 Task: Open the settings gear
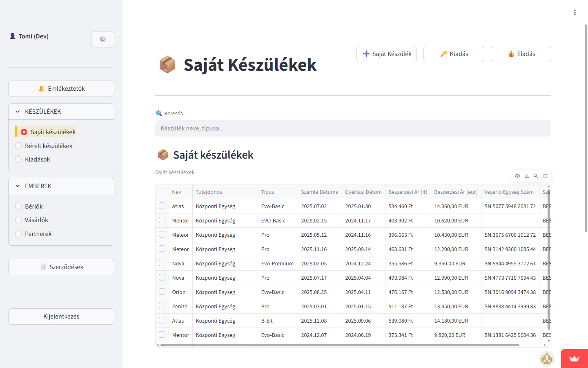pos(102,39)
